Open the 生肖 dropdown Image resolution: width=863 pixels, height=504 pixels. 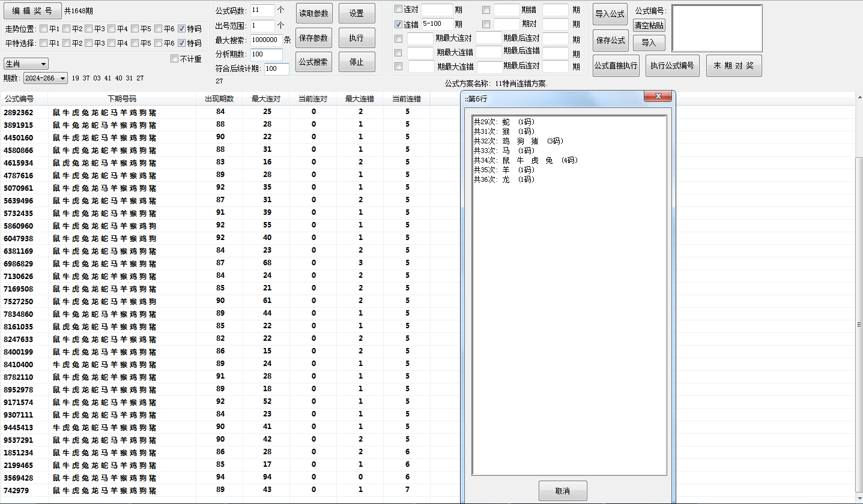pos(26,64)
